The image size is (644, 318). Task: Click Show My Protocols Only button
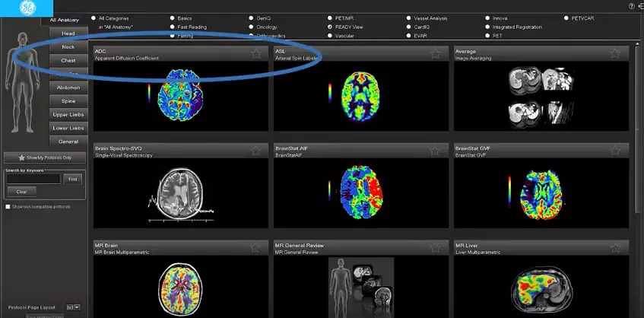[x=45, y=157]
